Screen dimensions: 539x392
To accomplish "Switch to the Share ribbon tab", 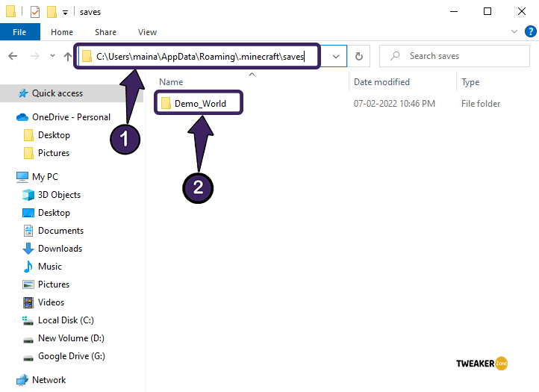I will (x=105, y=32).
